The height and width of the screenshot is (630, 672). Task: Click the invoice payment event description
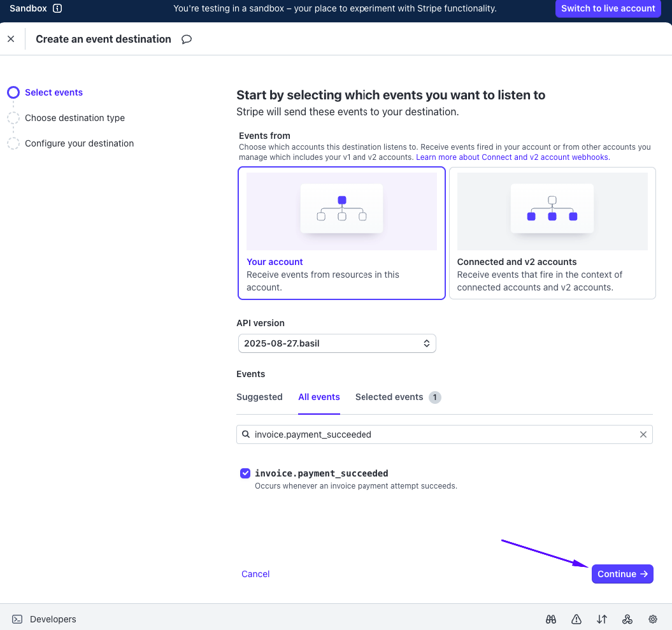point(355,486)
